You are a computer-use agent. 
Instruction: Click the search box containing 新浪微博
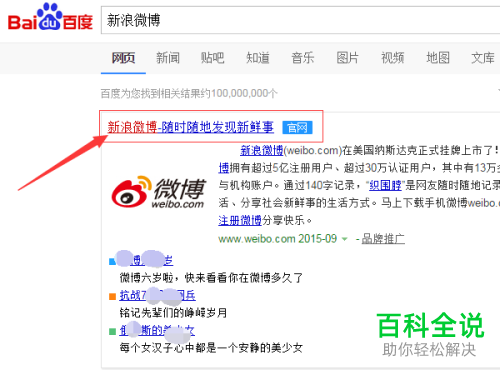(300, 20)
